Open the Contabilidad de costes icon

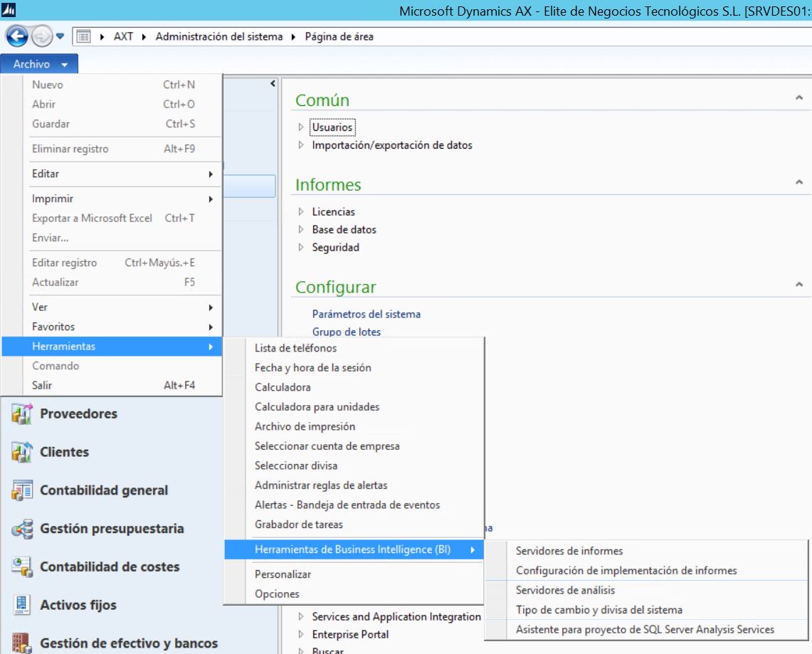(22, 567)
